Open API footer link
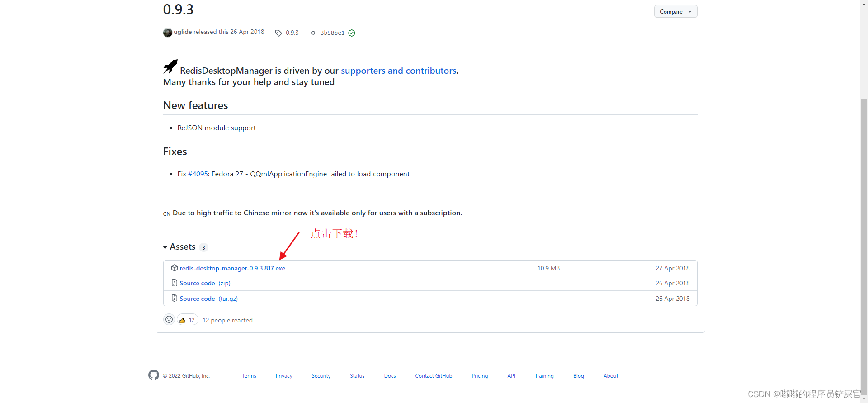 (x=511, y=376)
